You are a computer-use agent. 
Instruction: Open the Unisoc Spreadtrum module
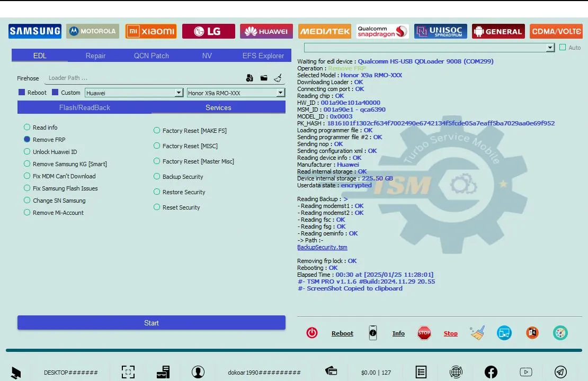pos(441,31)
